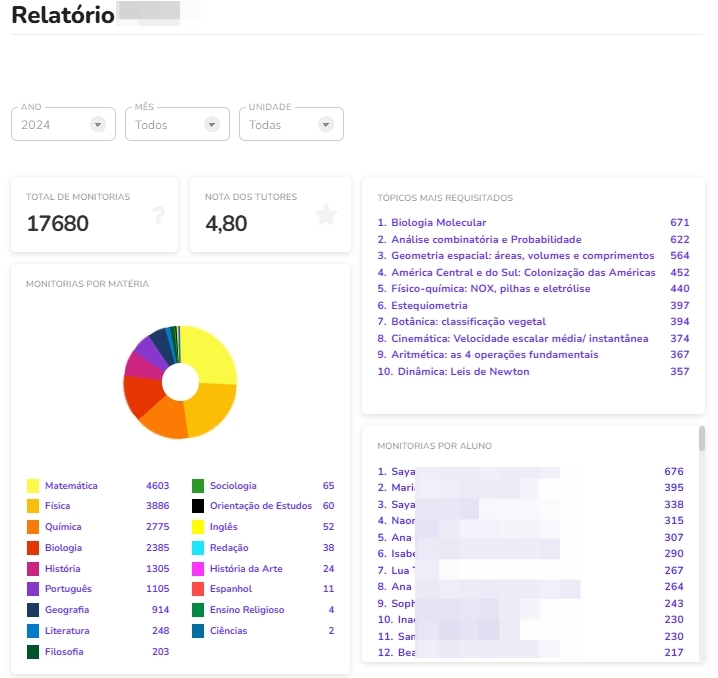Click the Biologia legend label
The height and width of the screenshot is (678, 718).
pos(63,548)
